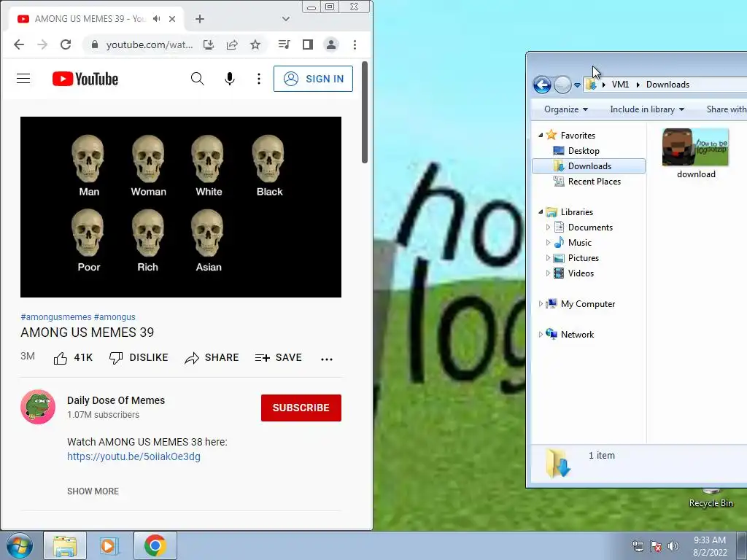Click SHARE below the video
The height and width of the screenshot is (560, 747).
tap(212, 357)
